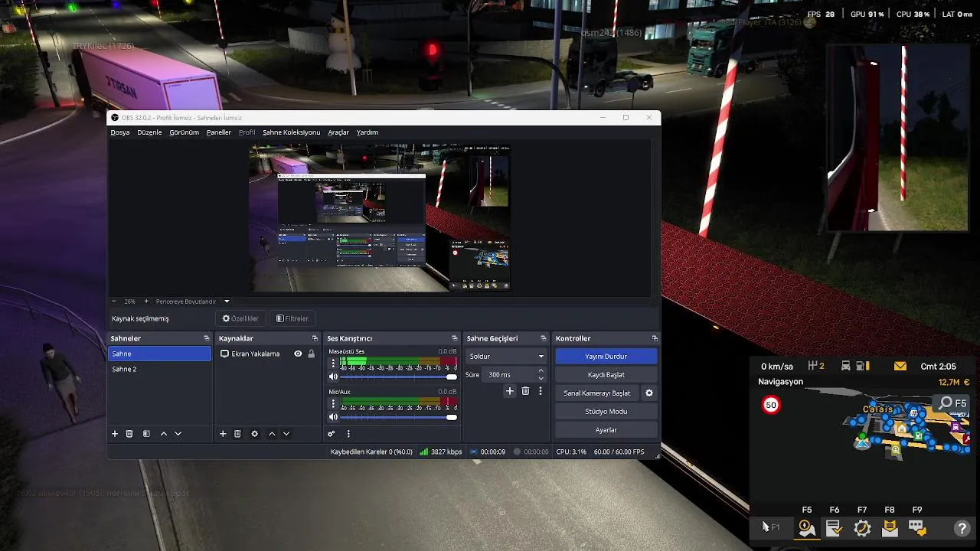The image size is (980, 551).
Task: Open the Sahne Koleksiyonu menu
Action: click(291, 132)
